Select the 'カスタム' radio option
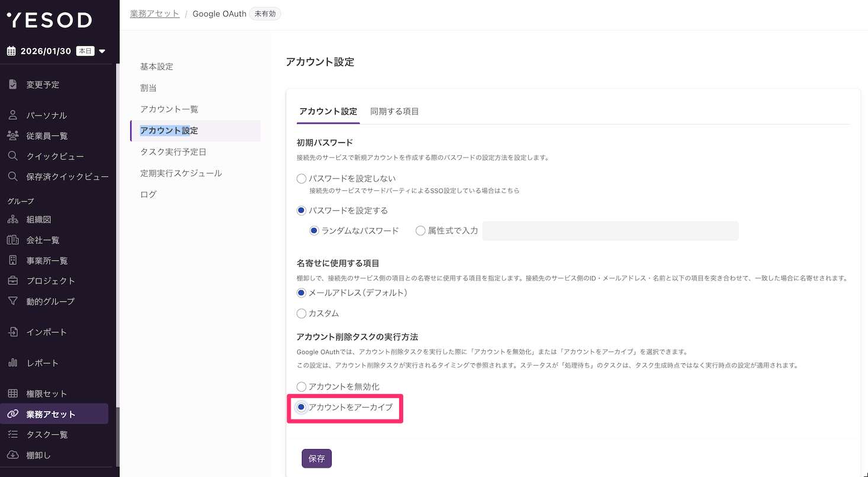This screenshot has height=477, width=868. (301, 313)
